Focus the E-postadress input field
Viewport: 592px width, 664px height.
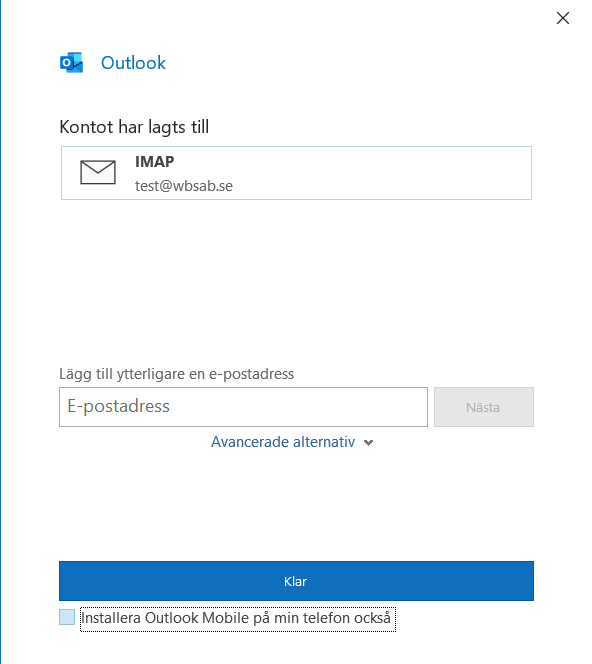[243, 407]
